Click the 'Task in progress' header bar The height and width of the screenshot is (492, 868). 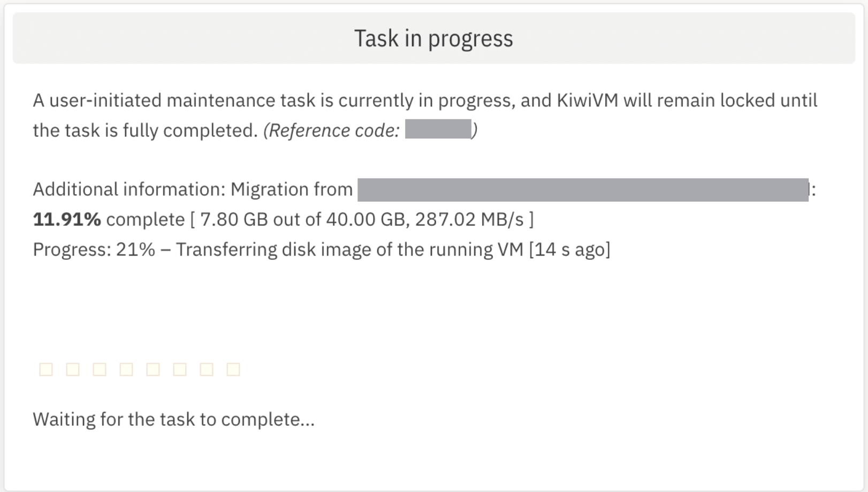(x=434, y=39)
